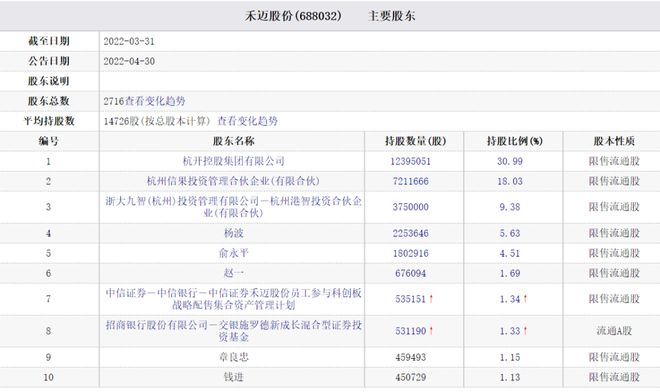Click red up arrow beside 535151
Viewport: 660px width, 392px height.
431,299
